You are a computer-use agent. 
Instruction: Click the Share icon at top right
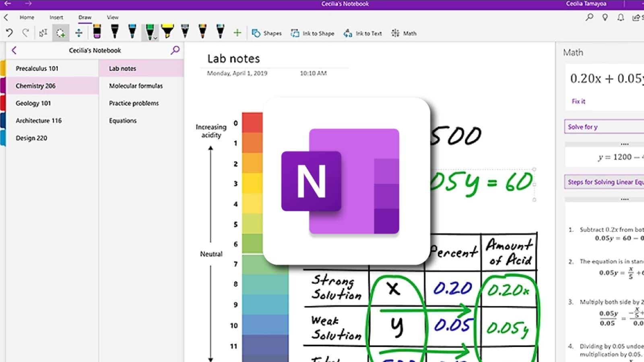coord(637,17)
